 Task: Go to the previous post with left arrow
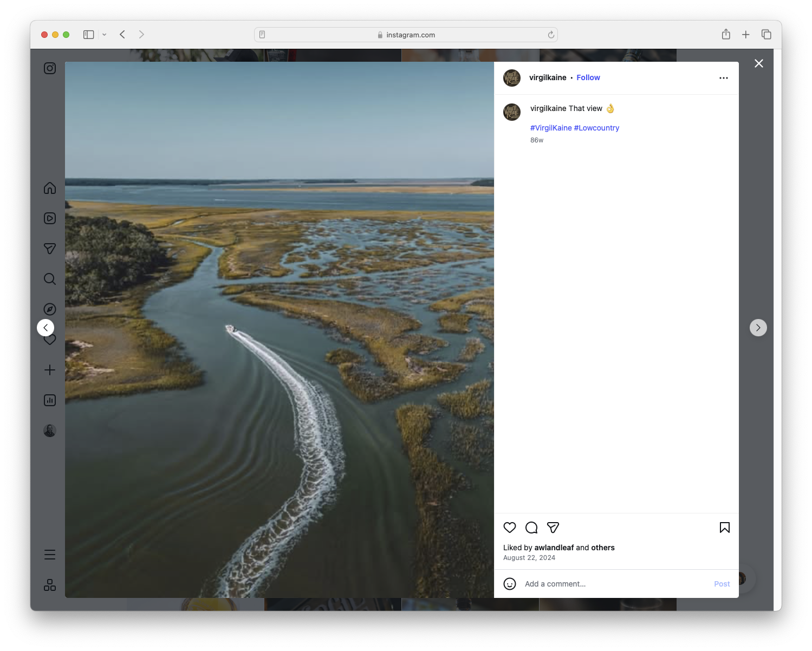point(45,327)
